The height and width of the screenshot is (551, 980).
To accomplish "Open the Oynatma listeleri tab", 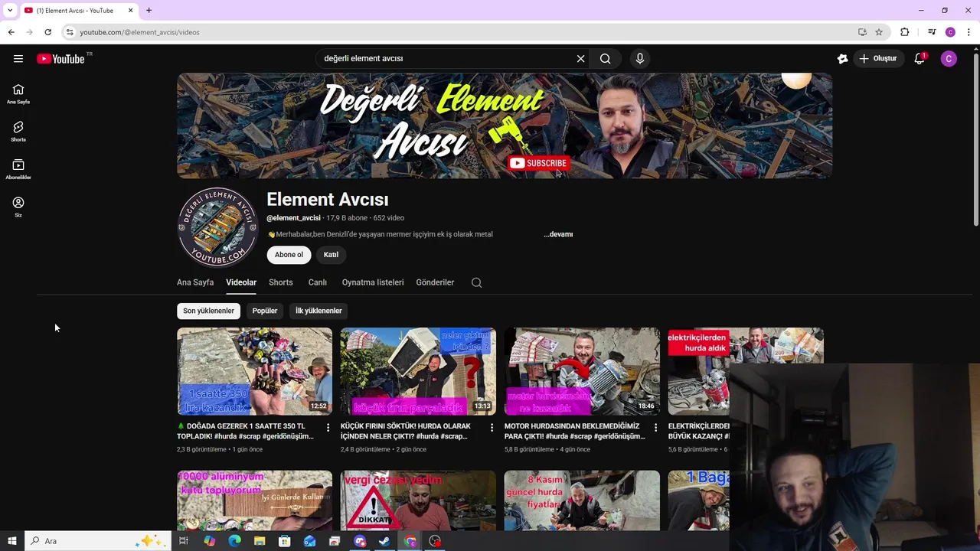I will [x=373, y=282].
